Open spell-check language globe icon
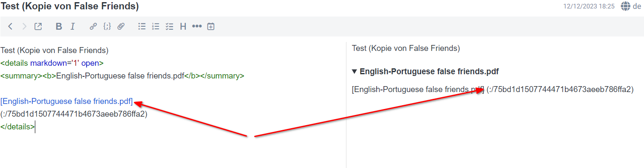The height and width of the screenshot is (168, 644). tap(625, 6)
